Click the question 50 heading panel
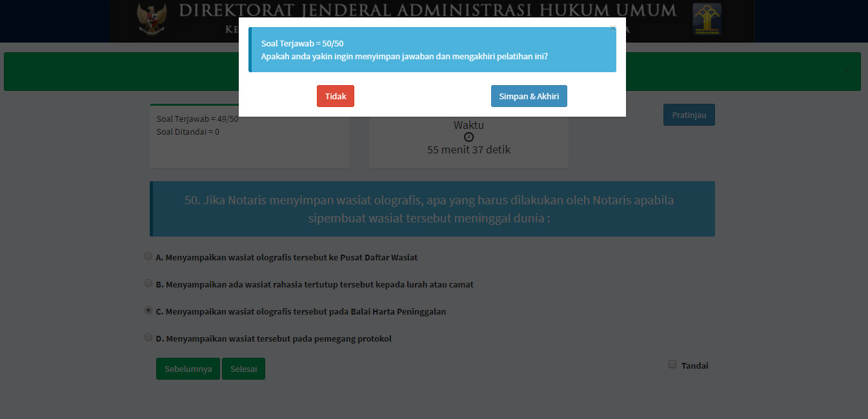This screenshot has height=419, width=868. click(432, 209)
